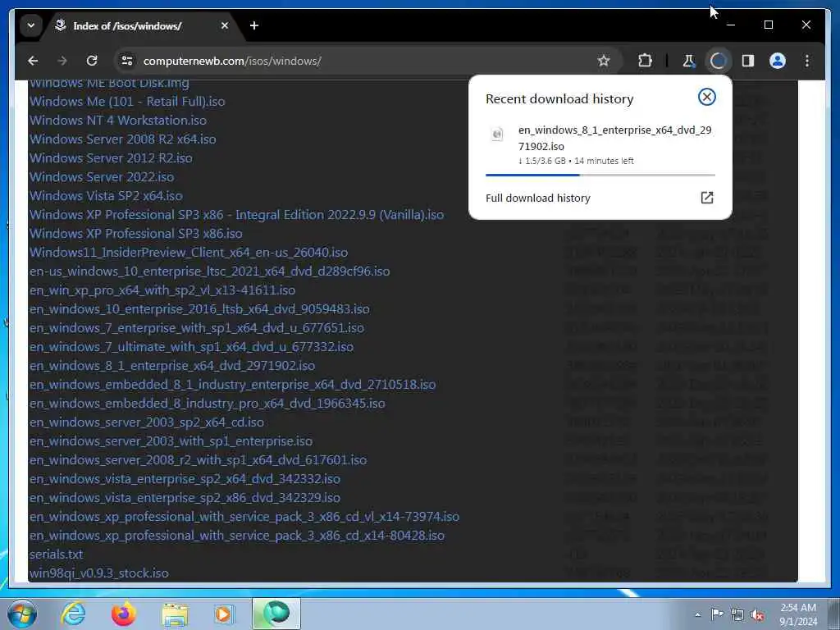Open en_windows_vista_enterprise_sp2_x64 link
Image resolution: width=840 pixels, height=630 pixels.
[x=185, y=479]
